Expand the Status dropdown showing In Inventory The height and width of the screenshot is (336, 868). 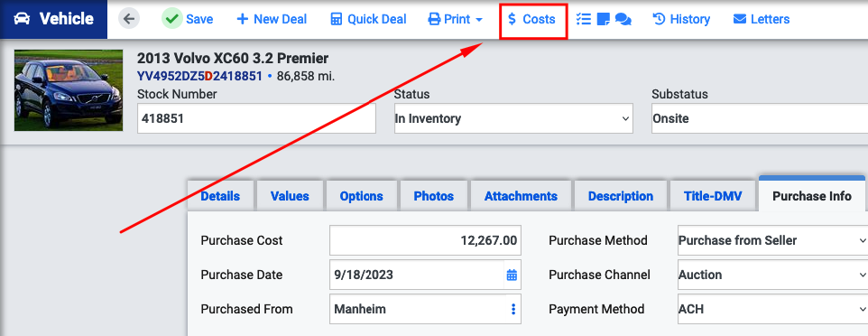(x=513, y=118)
